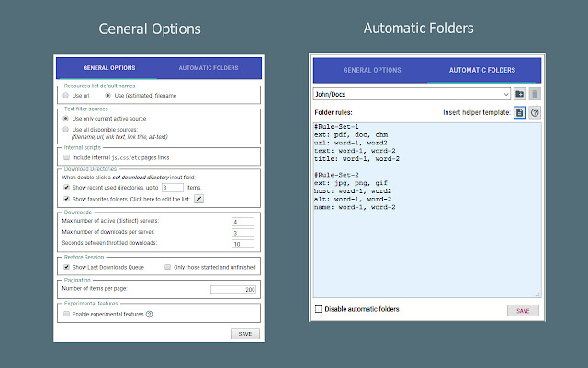This screenshot has height=368, width=588.
Task: Click seconds between throttled downloads field
Action: click(x=243, y=244)
